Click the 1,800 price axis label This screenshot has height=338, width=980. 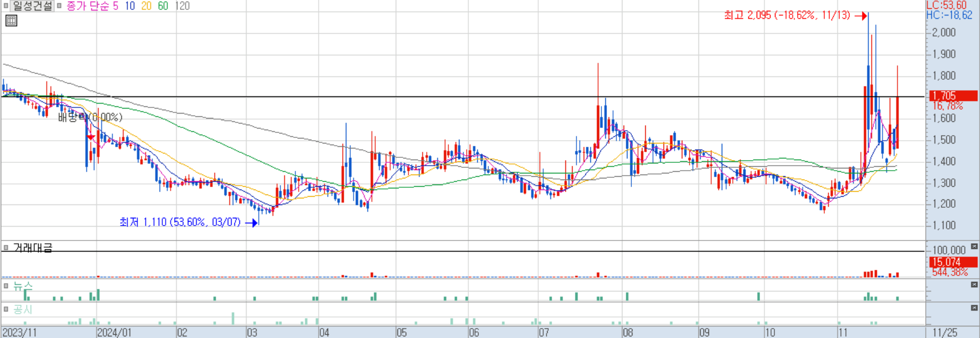pos(944,76)
